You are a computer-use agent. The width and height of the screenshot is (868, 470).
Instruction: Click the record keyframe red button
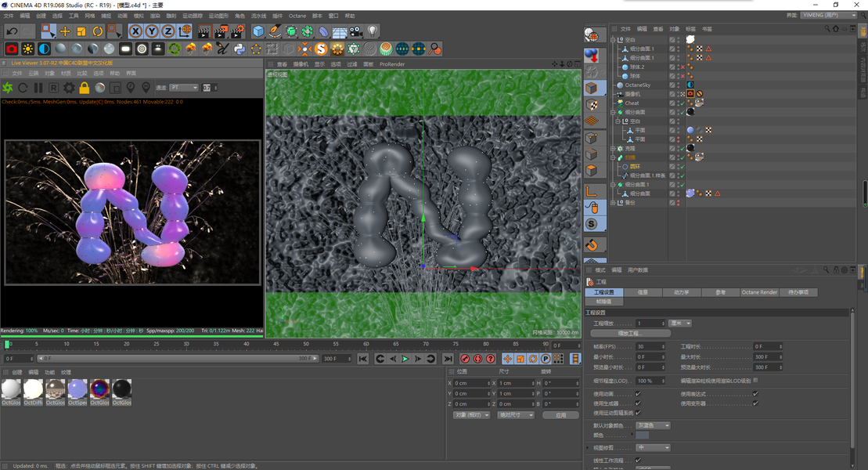pyautogui.click(x=465, y=359)
